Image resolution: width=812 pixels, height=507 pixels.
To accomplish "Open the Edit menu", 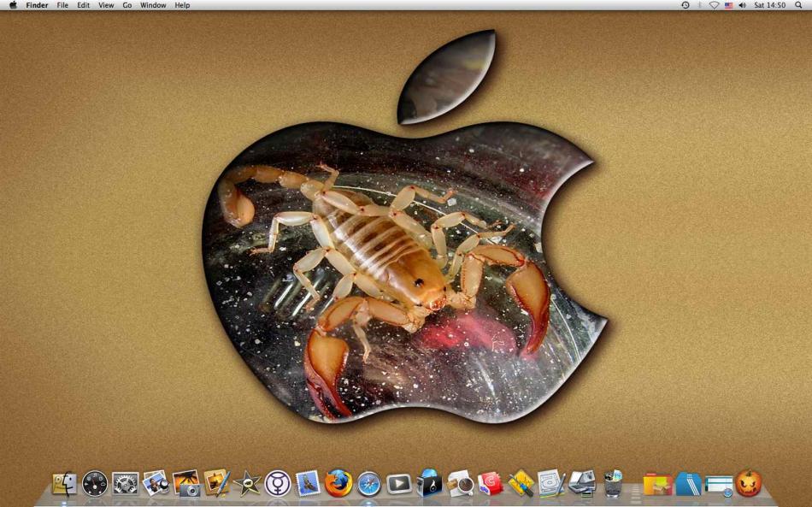I will click(84, 5).
